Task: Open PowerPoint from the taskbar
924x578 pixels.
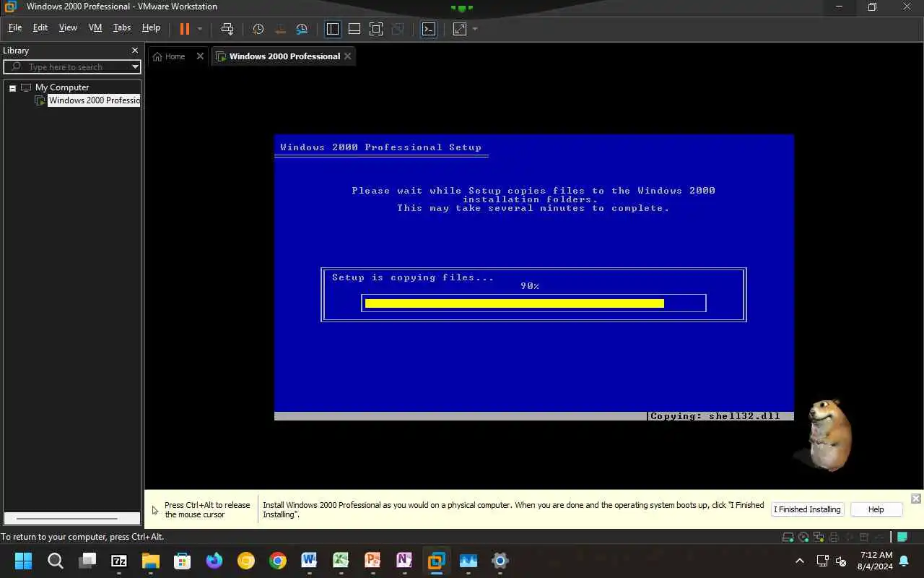Action: click(372, 561)
